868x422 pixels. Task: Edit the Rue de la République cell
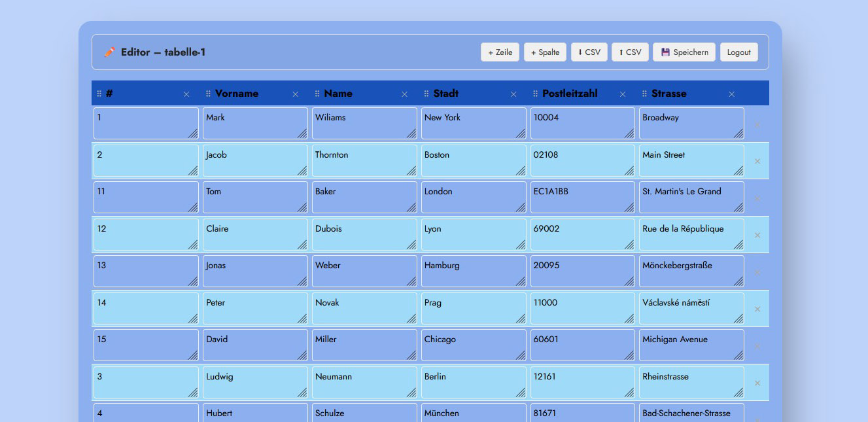click(691, 234)
